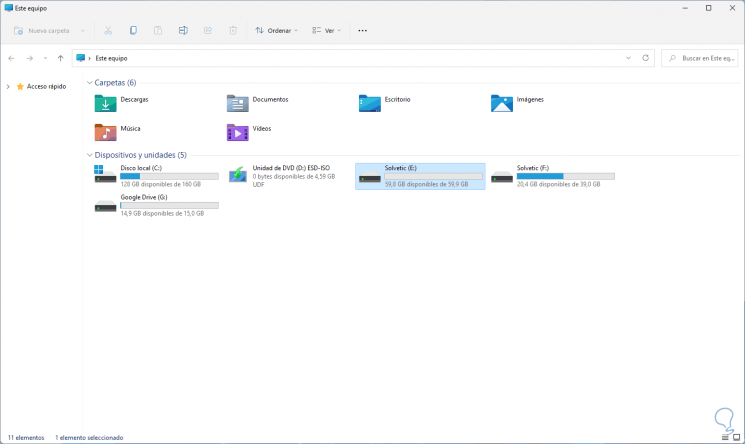Select the Descargas folder icon
Screen dimensions: 745x444
coord(105,103)
